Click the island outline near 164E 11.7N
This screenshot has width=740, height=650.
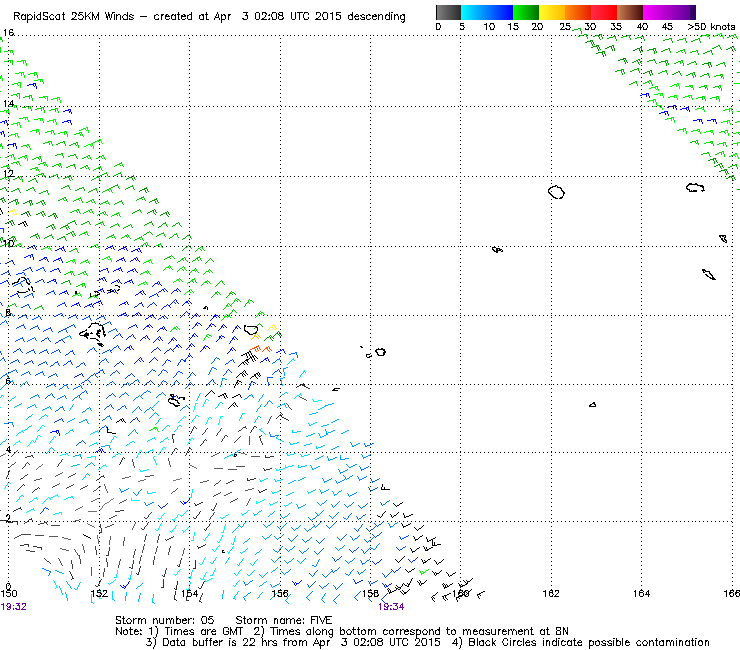[695, 187]
